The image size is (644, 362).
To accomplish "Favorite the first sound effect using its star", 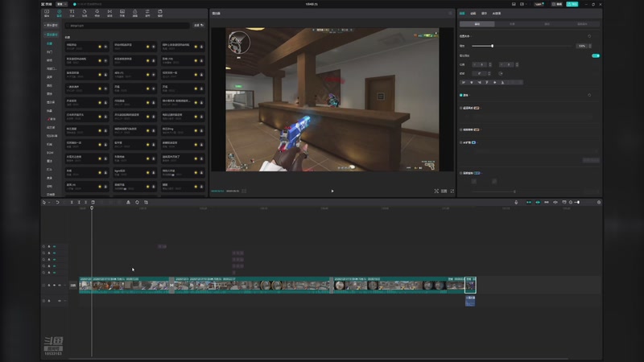I will (x=99, y=47).
